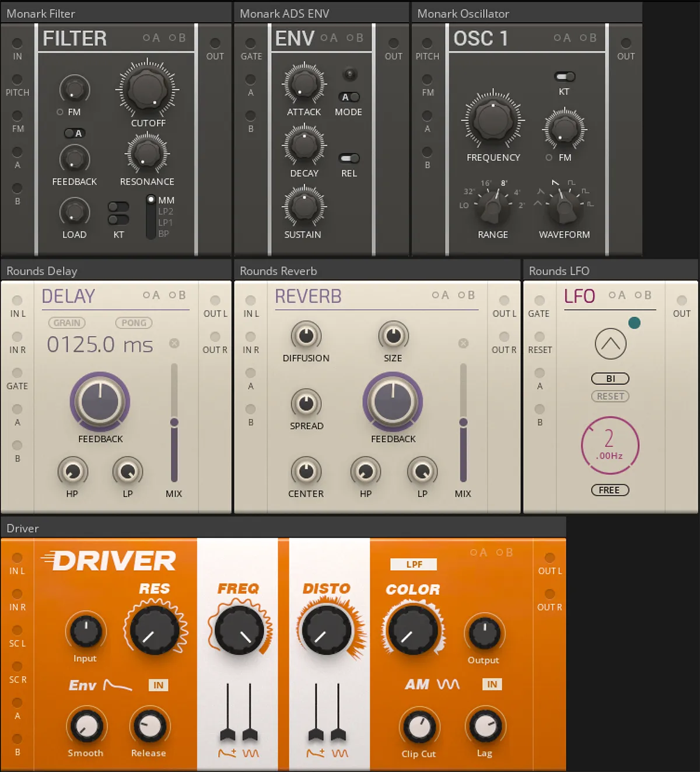Toggle the lower KT switch in Filter
The image size is (700, 772).
[x=118, y=219]
